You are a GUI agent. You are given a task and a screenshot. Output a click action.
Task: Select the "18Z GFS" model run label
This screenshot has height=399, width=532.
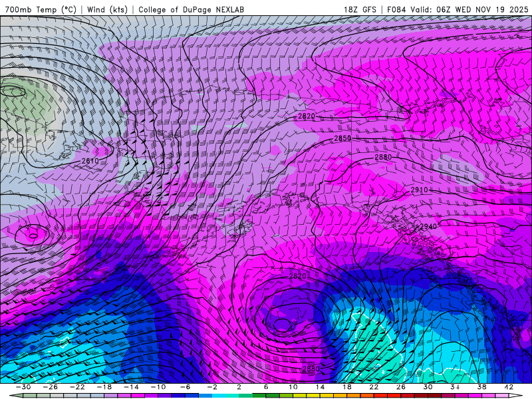(360, 9)
